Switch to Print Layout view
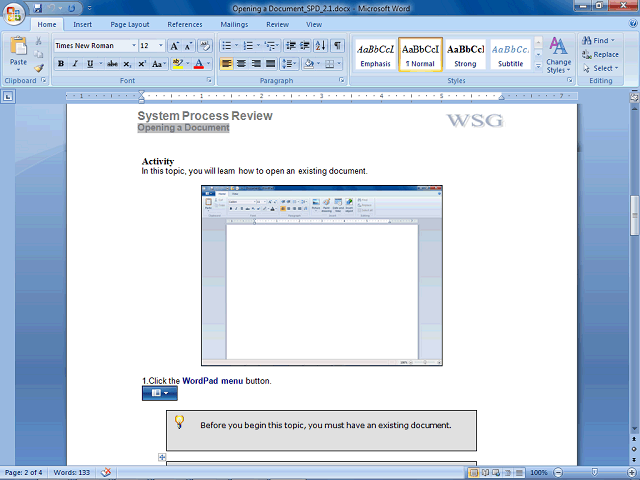The image size is (640, 480). pyautogui.click(x=473, y=473)
